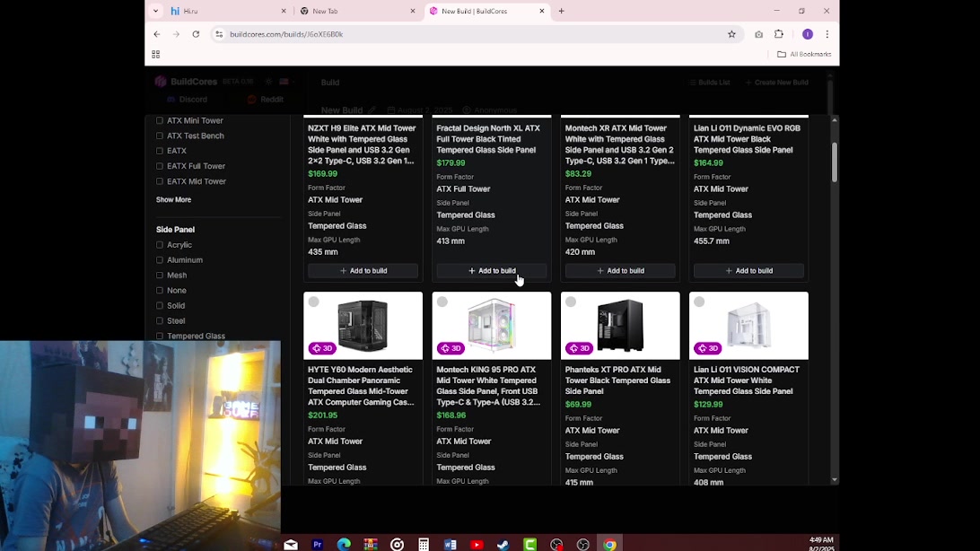Image resolution: width=980 pixels, height=551 pixels.
Task: Add NZXT H9 Elite to build
Action: coord(363,270)
